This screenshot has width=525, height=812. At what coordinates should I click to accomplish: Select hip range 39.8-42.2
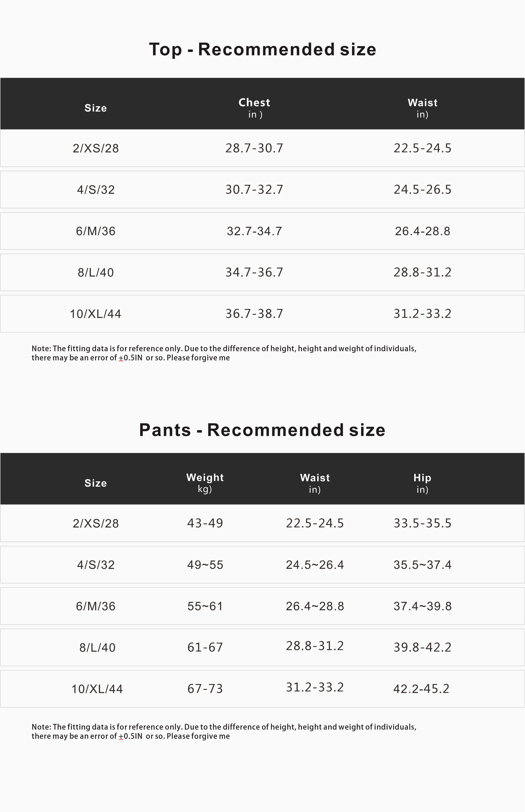pyautogui.click(x=422, y=647)
